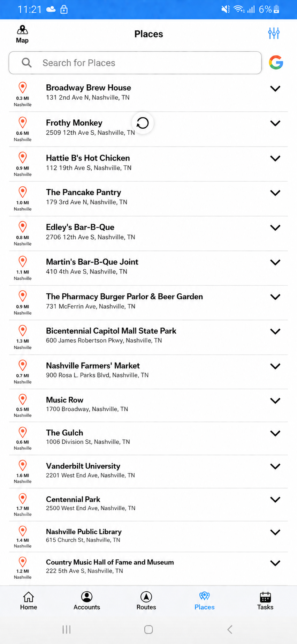Viewport: 297px width, 644px height.
Task: Tap the magnifying glass search icon
Action: (x=27, y=63)
